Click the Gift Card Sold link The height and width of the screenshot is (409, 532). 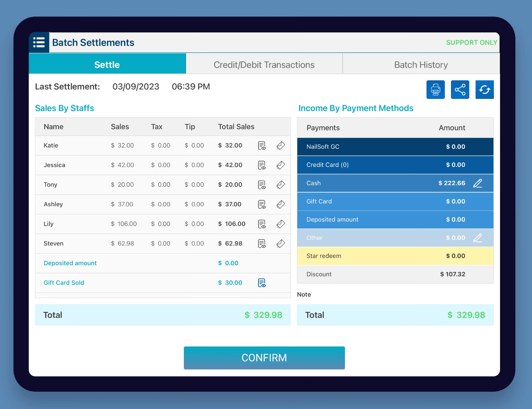(x=64, y=283)
